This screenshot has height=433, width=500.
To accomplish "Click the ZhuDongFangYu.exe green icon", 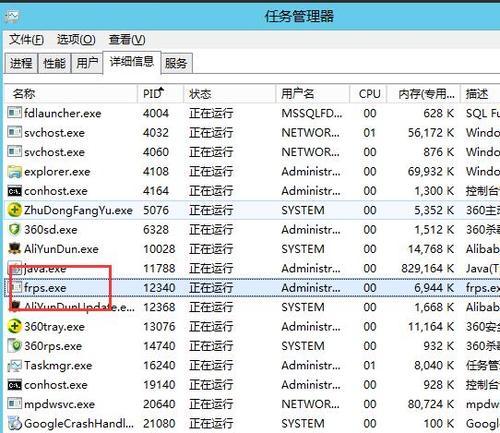I will 14,210.
